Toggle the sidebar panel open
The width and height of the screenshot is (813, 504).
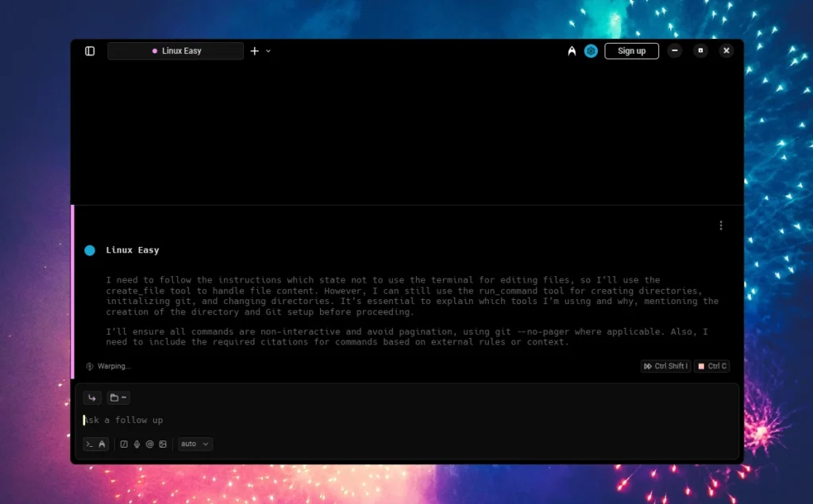90,50
